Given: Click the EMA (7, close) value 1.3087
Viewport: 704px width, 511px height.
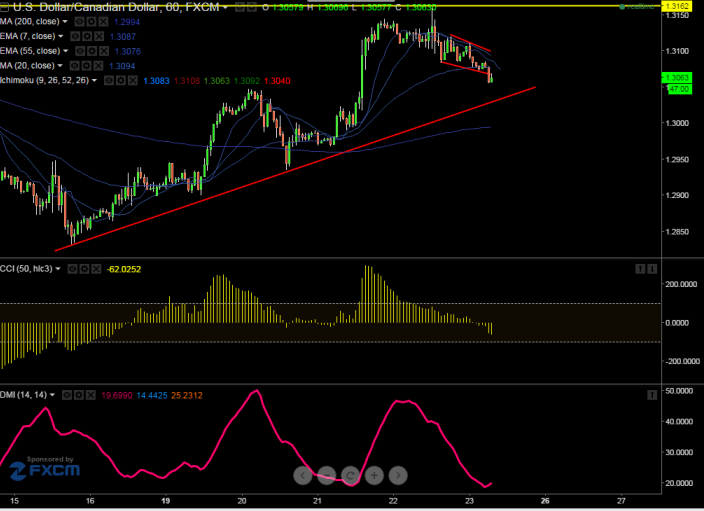Looking at the screenshot, I should tap(123, 37).
